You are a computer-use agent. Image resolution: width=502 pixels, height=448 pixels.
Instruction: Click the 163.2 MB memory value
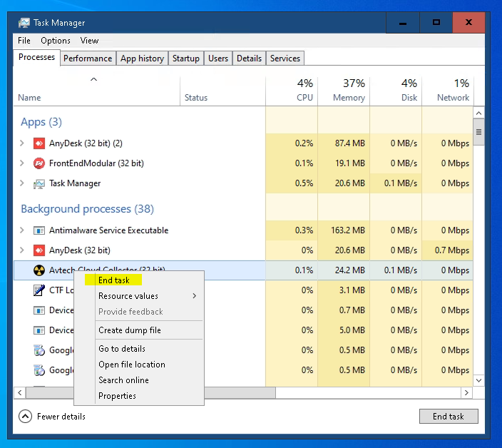tap(348, 230)
